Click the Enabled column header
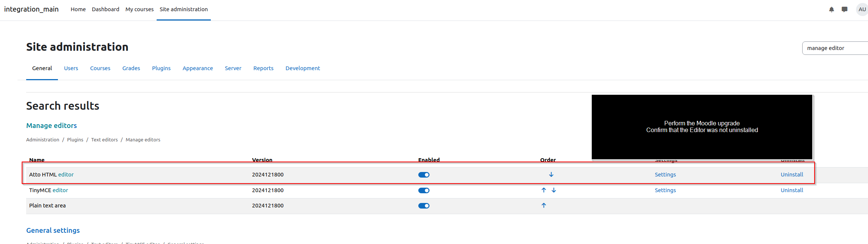 point(429,160)
